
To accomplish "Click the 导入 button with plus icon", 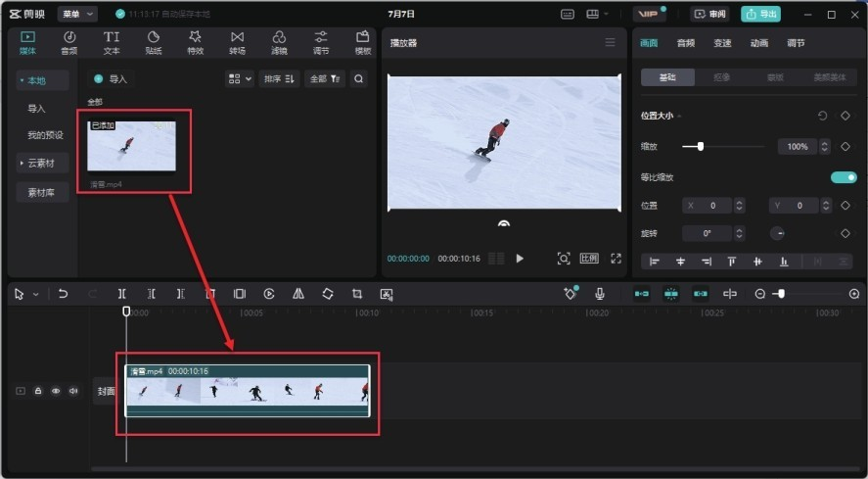I will [111, 78].
